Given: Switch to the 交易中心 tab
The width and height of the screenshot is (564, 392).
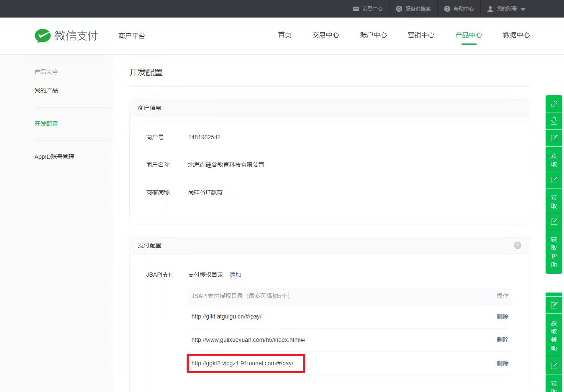Looking at the screenshot, I should point(326,35).
